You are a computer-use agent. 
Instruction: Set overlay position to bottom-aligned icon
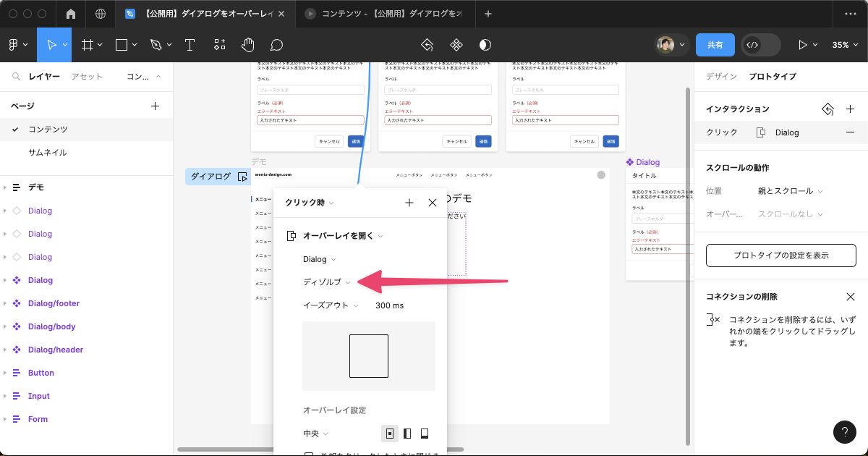point(425,434)
